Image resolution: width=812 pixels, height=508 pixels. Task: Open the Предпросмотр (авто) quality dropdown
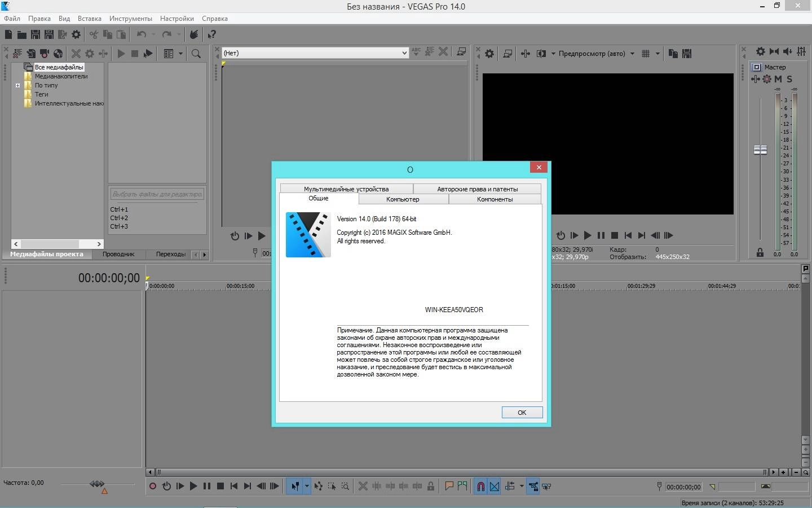[632, 54]
